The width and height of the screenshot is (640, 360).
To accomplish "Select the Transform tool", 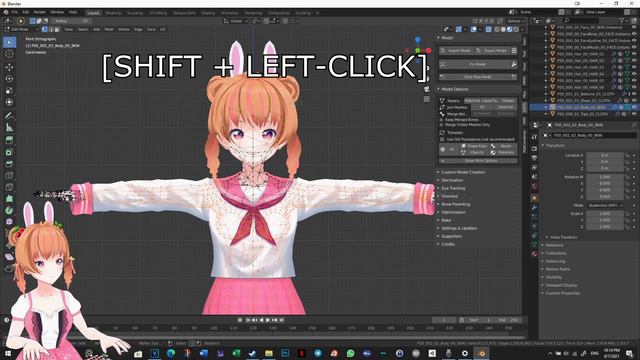I will [x=9, y=102].
